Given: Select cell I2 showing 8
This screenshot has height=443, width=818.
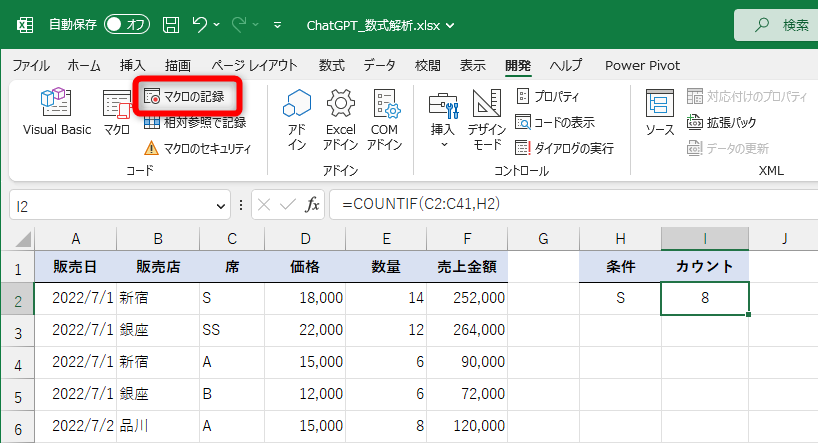Looking at the screenshot, I should point(705,298).
